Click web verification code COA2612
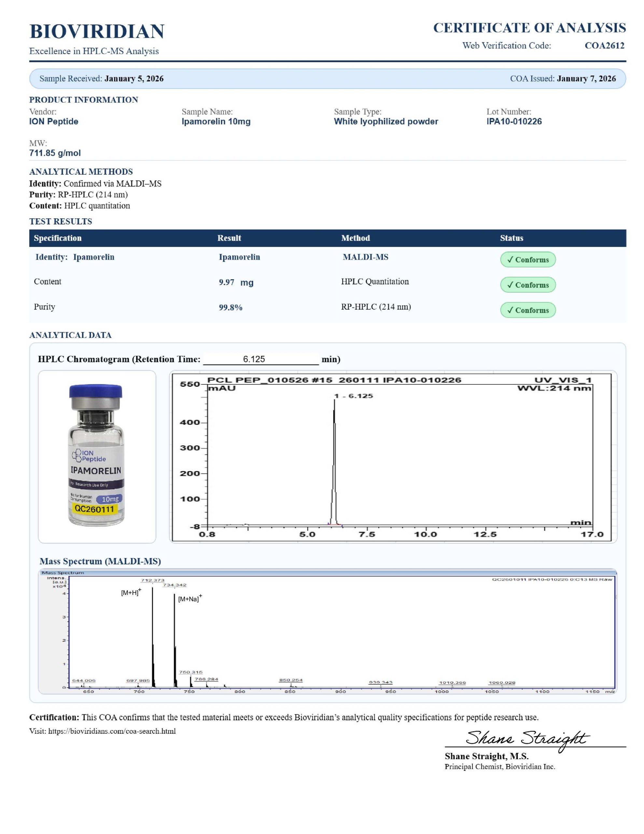This screenshot has height=834, width=644. point(604,45)
